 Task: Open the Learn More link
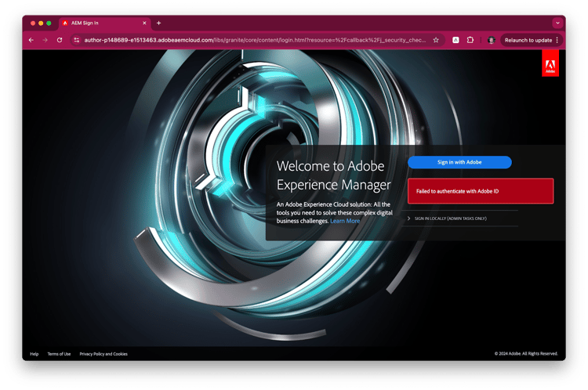(x=345, y=221)
